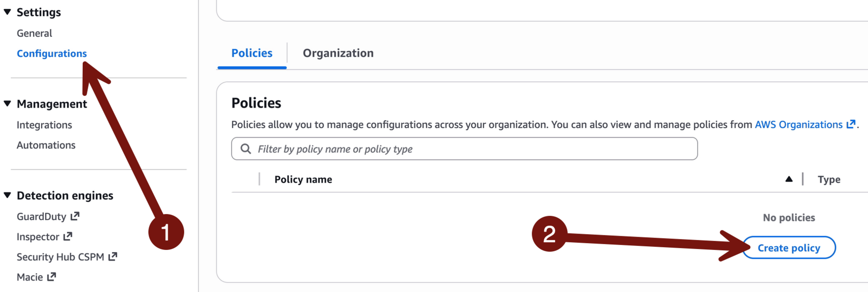868x292 pixels.
Task: Click Inspector external link icon
Action: coord(68,236)
